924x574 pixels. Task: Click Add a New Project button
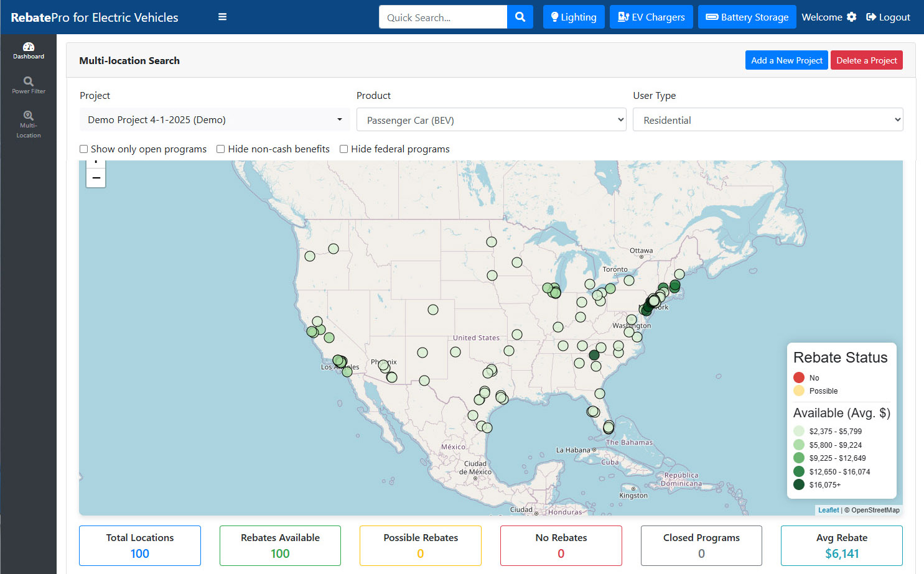(786, 60)
